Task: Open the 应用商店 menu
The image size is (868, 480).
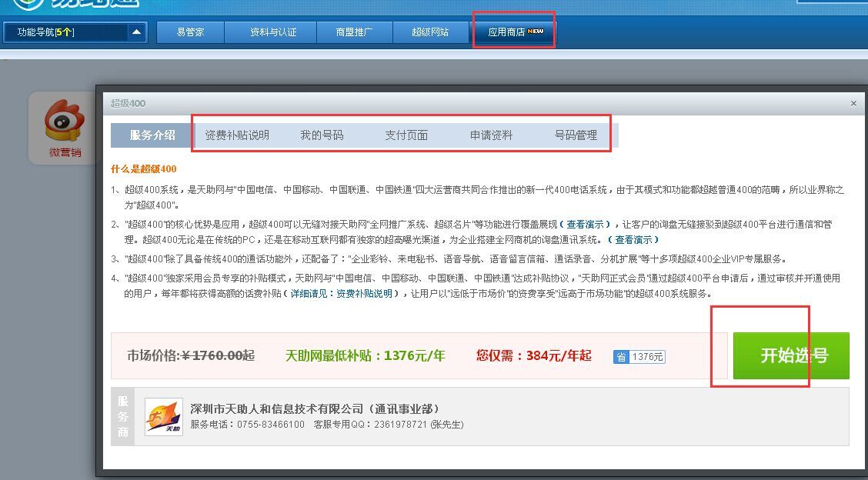Action: click(x=515, y=32)
